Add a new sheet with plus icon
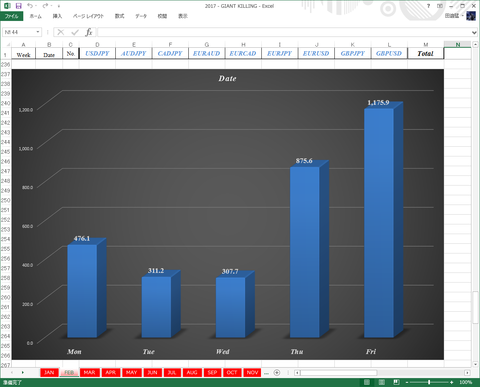 (x=277, y=373)
